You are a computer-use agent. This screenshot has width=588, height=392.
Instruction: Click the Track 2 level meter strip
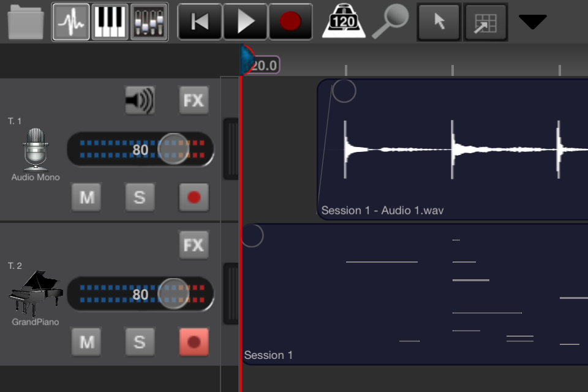[x=231, y=294]
